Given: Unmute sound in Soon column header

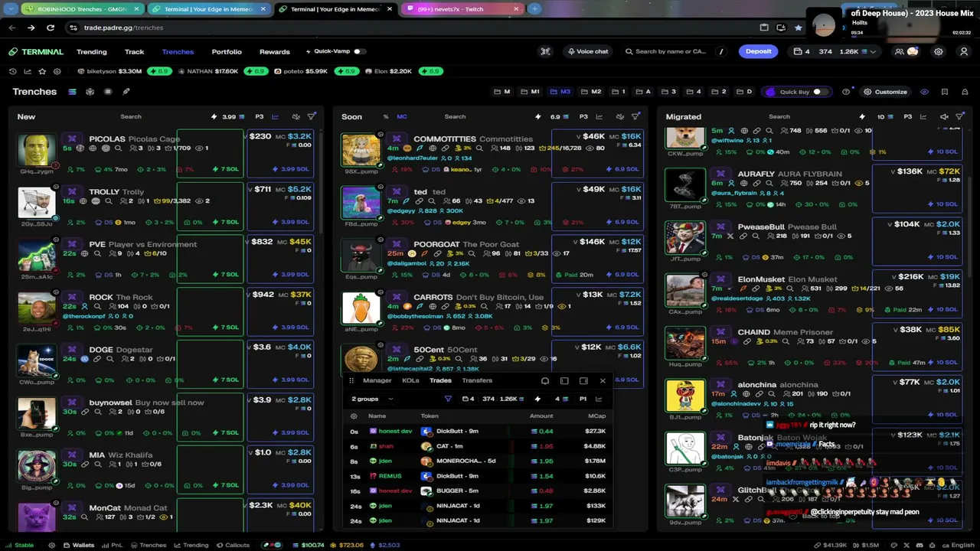Looking at the screenshot, I should click(x=619, y=116).
